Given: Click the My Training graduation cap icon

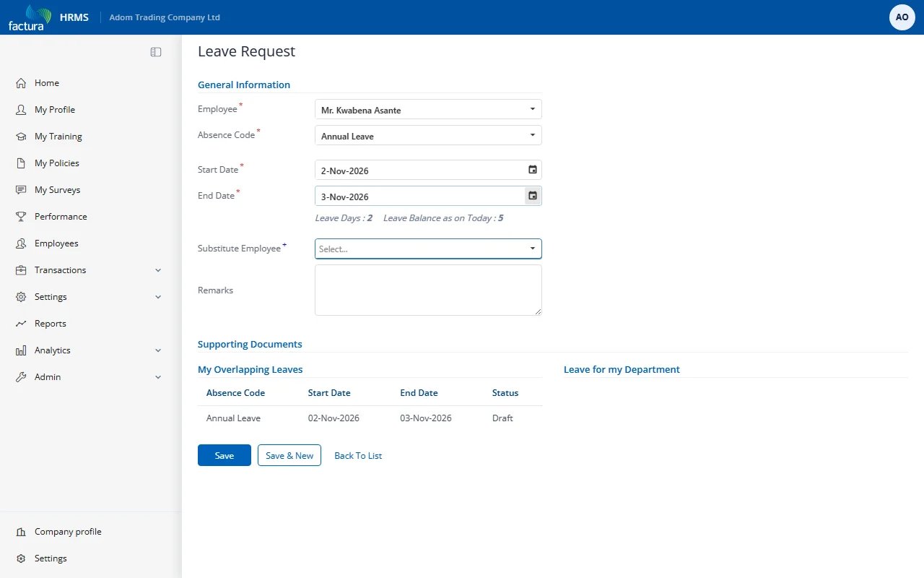Looking at the screenshot, I should 21,137.
